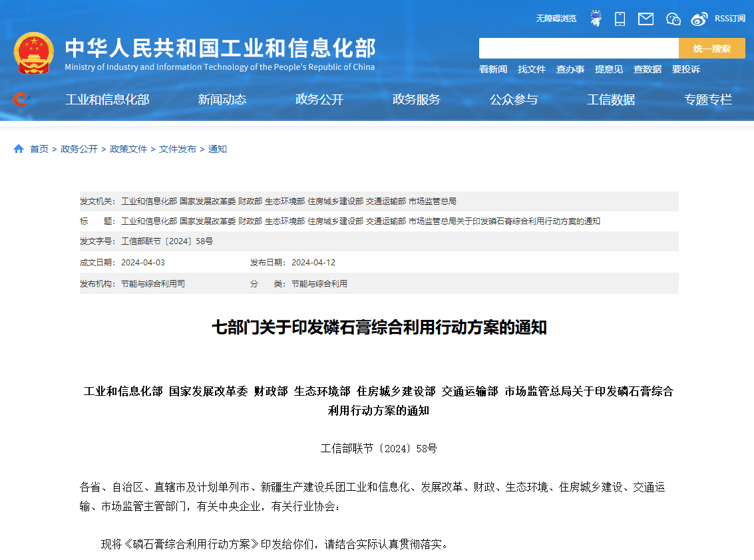The height and width of the screenshot is (560, 754).
Task: Click the Weibo icon in header
Action: (699, 19)
